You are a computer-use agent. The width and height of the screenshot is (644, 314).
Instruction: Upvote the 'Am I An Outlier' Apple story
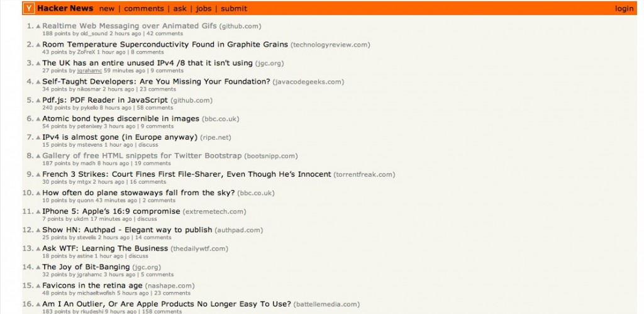coord(38,305)
